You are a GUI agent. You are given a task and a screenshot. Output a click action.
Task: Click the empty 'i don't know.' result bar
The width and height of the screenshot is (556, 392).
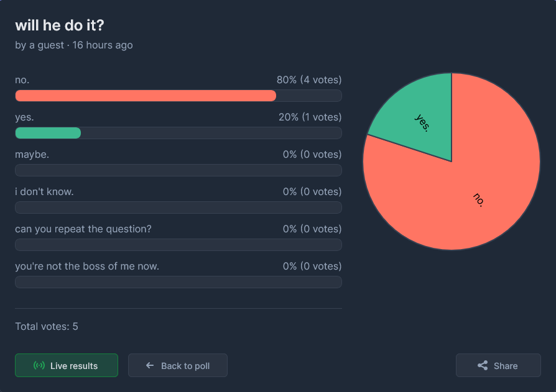pyautogui.click(x=178, y=207)
